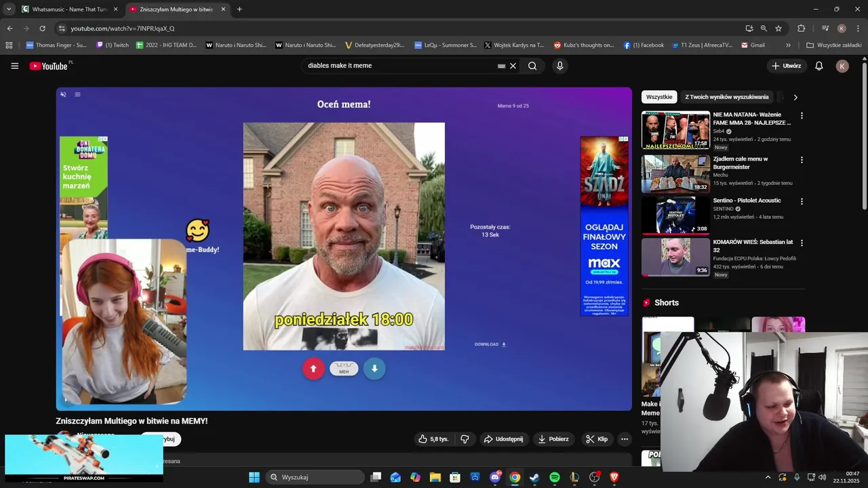Open the bookmarks apps grid icon

pos(9,45)
